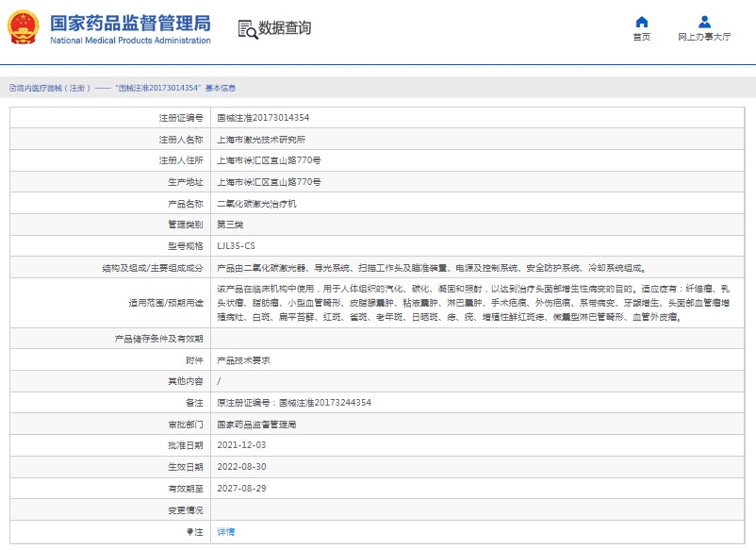Select the 基本信息 breadcrumb text

click(221, 88)
